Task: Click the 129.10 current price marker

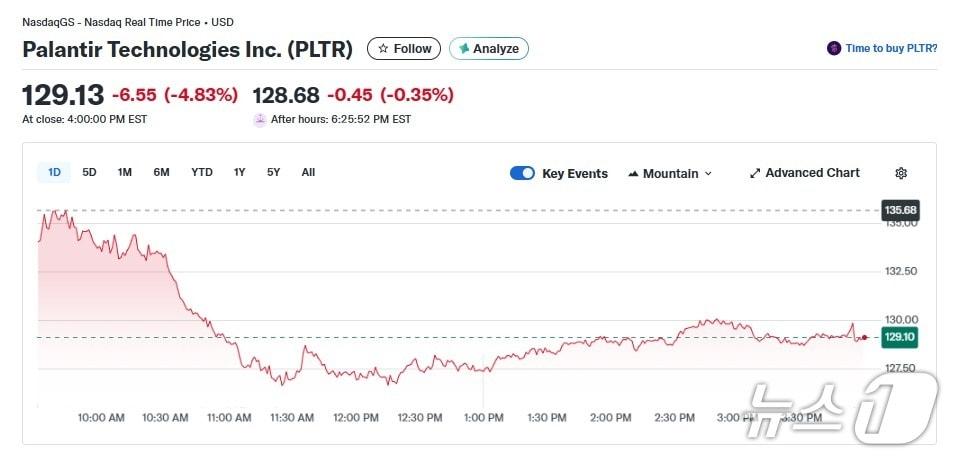Action: [899, 337]
